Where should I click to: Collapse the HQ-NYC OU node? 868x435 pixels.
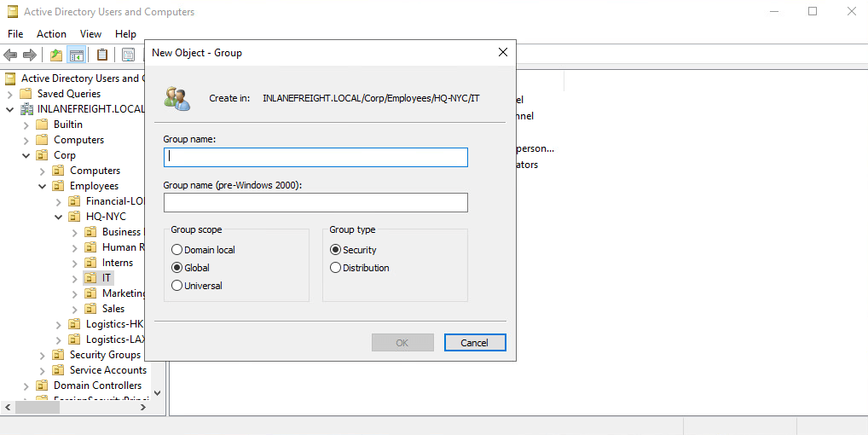point(58,217)
